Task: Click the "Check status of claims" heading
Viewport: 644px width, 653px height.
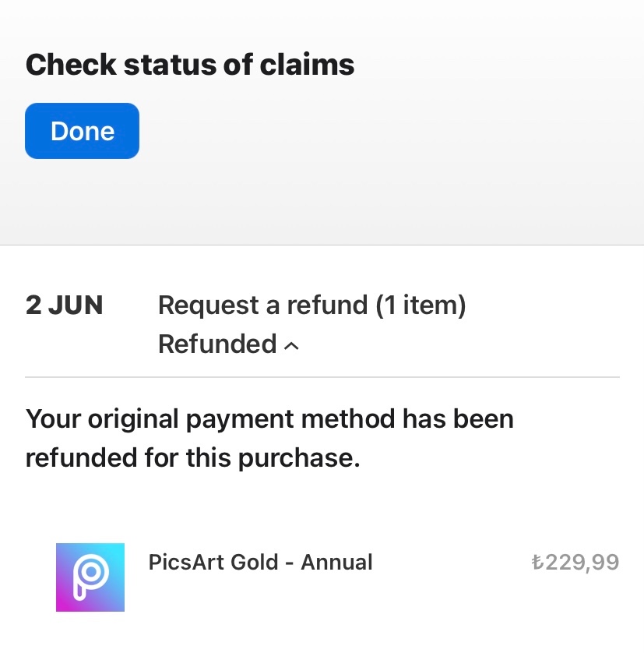Action: (x=190, y=64)
